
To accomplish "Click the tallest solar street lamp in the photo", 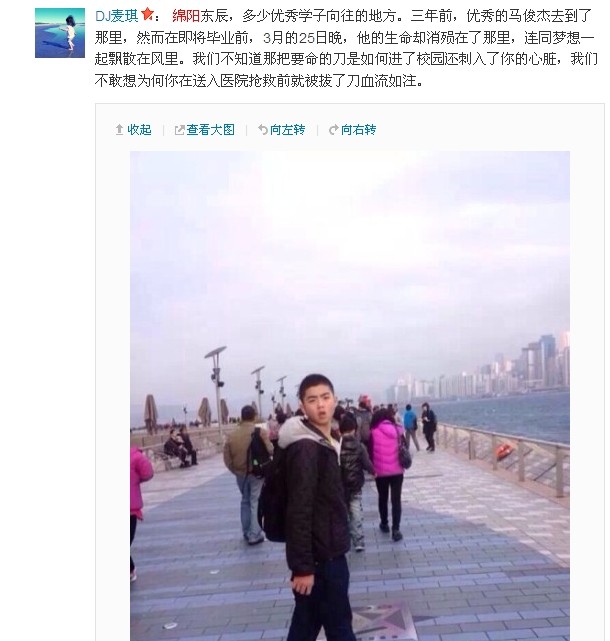I will pos(216,388).
